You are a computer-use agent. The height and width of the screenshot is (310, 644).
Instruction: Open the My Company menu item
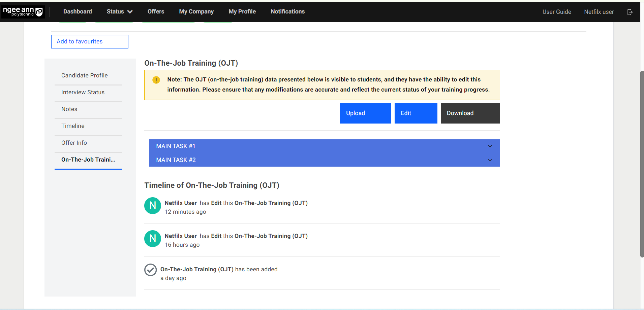(x=196, y=12)
